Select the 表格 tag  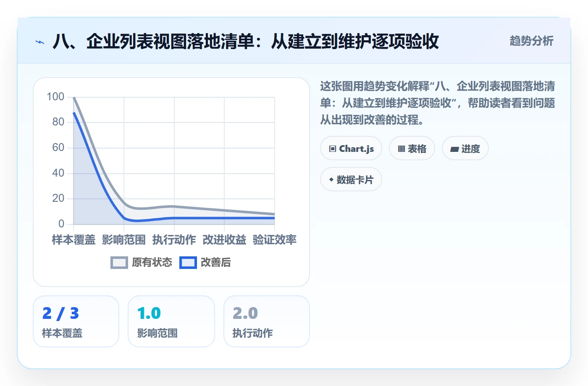pyautogui.click(x=412, y=149)
